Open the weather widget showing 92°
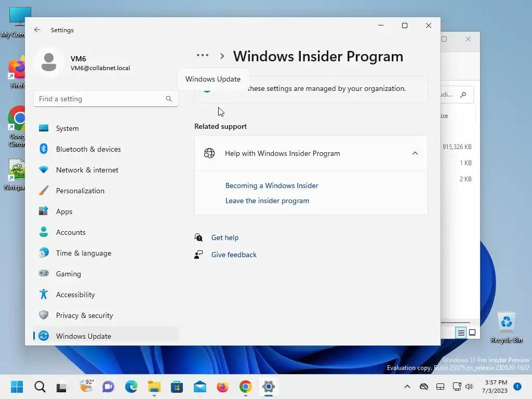 86,387
